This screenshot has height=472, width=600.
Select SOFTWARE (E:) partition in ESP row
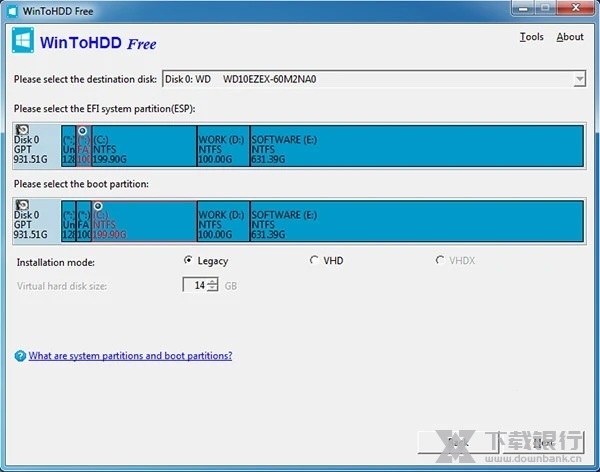click(x=417, y=146)
